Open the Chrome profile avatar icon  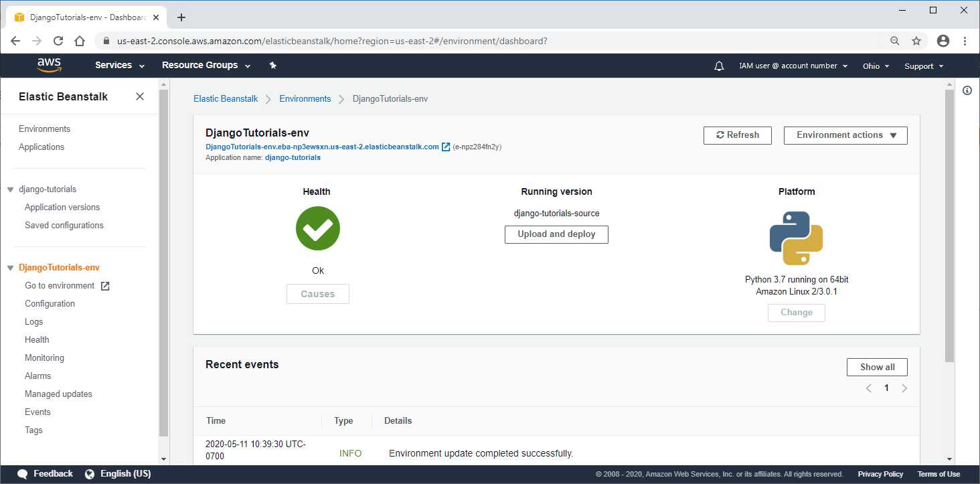pos(943,41)
